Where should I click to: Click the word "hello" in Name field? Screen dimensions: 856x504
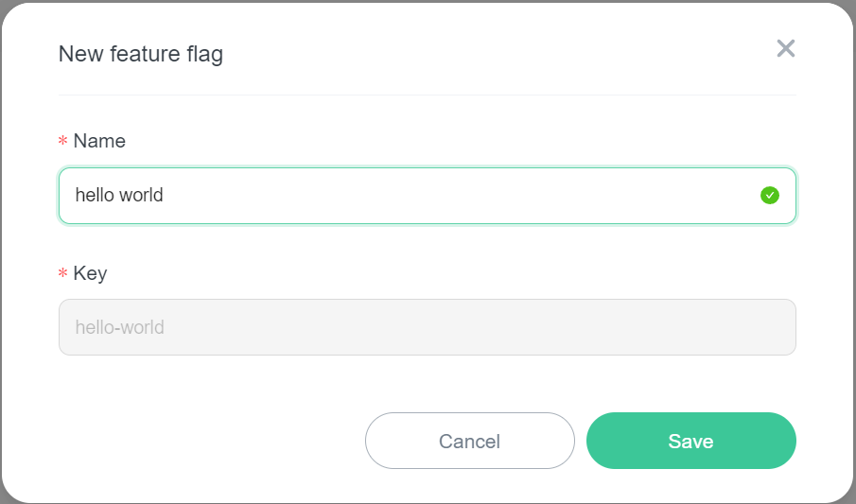(x=95, y=196)
